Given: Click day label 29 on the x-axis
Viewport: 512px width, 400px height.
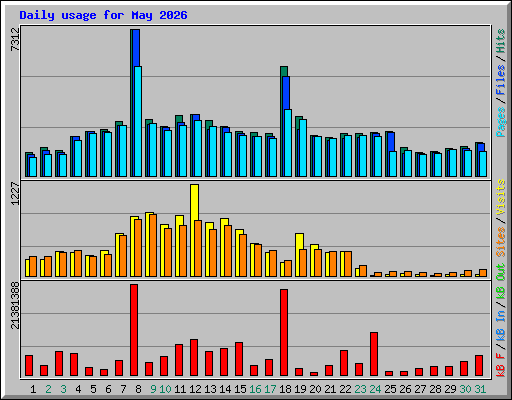Looking at the screenshot, I should click(450, 389).
